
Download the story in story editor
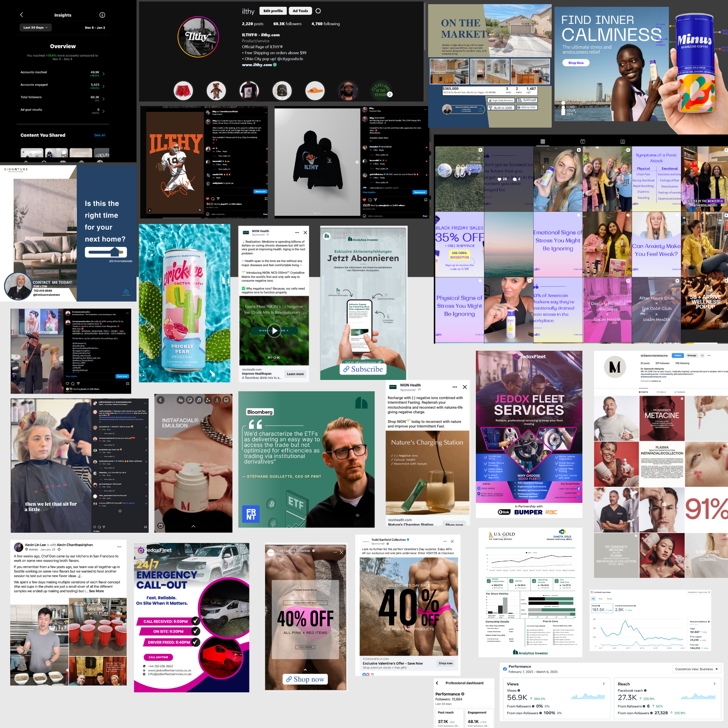coord(217,400)
